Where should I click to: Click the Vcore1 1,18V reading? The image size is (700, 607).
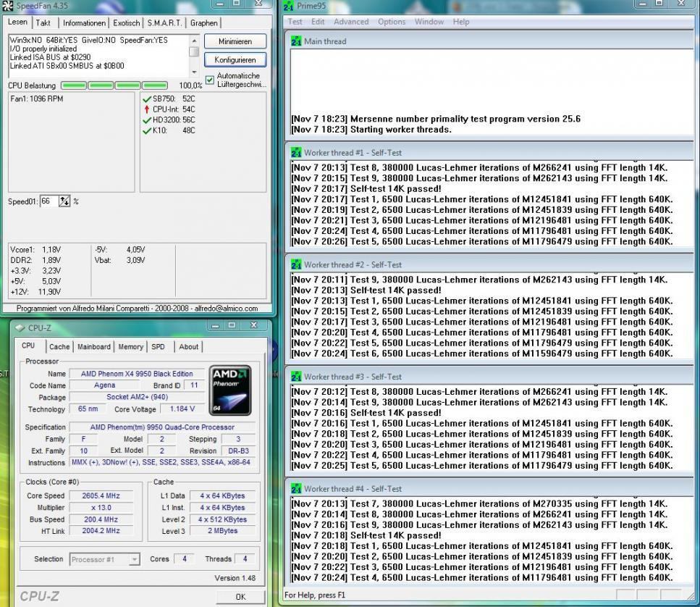coord(35,250)
